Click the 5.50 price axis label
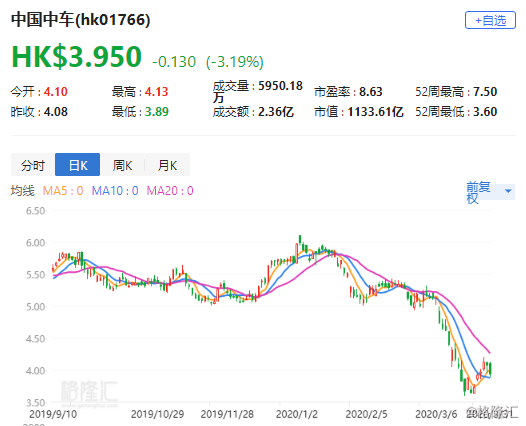 click(36, 275)
